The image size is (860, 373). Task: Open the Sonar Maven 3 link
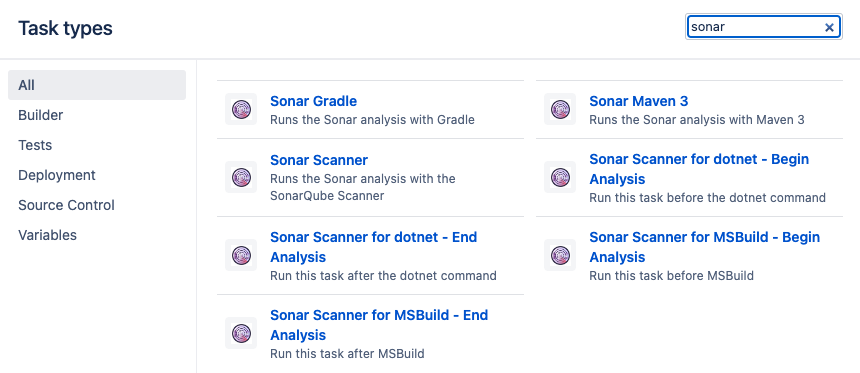click(x=638, y=101)
